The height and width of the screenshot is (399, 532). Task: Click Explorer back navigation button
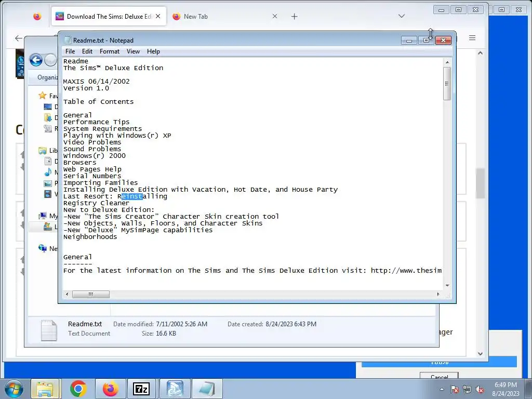coord(36,60)
